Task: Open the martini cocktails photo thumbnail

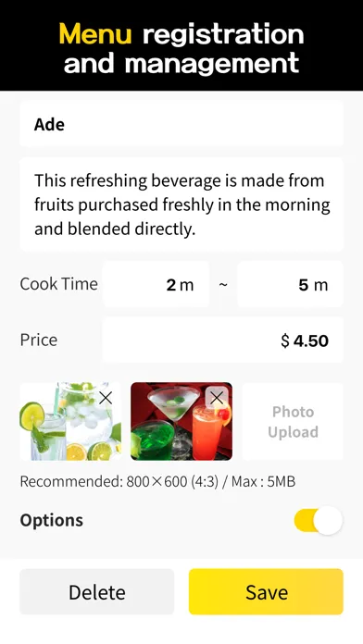Action: [181, 421]
